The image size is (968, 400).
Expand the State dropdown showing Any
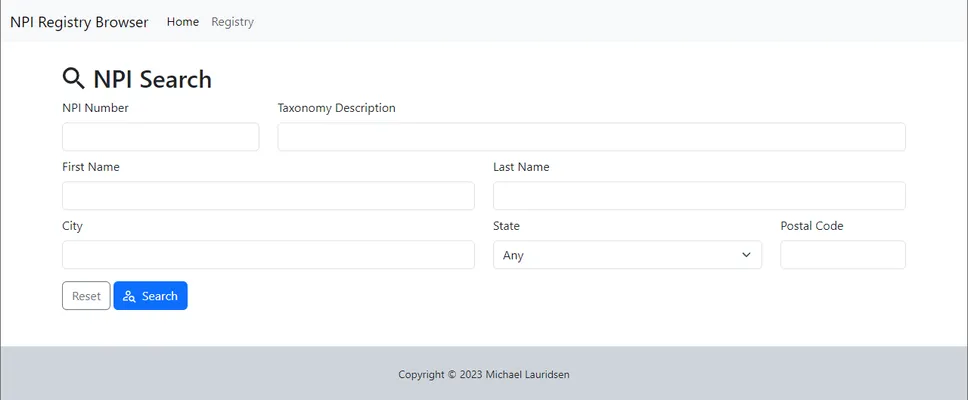click(x=627, y=255)
